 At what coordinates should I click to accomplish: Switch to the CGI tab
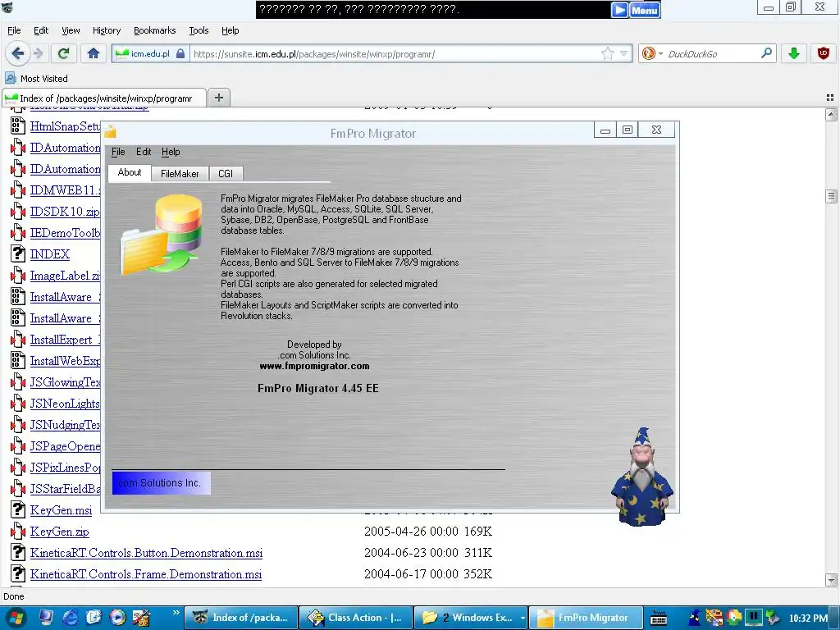coord(226,174)
